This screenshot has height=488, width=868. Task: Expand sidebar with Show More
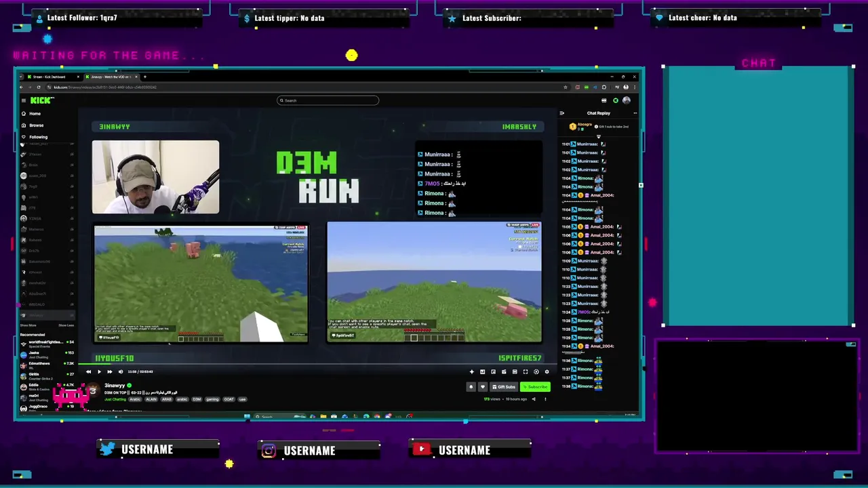28,325
